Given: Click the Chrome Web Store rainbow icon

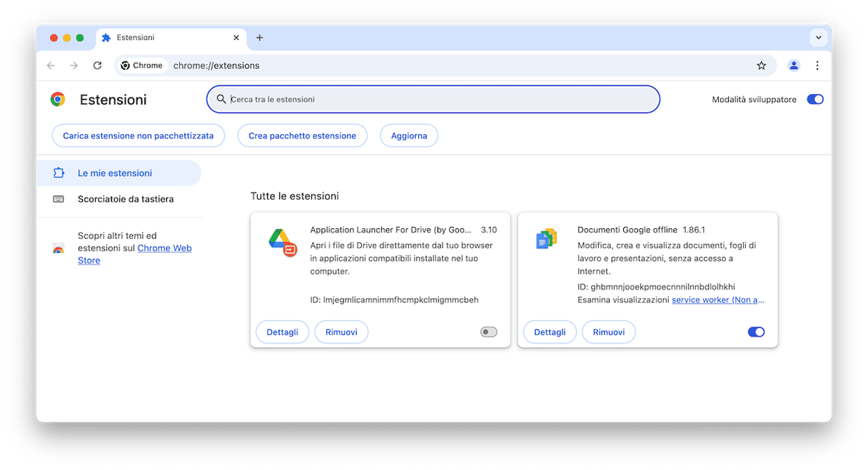Looking at the screenshot, I should 59,249.
